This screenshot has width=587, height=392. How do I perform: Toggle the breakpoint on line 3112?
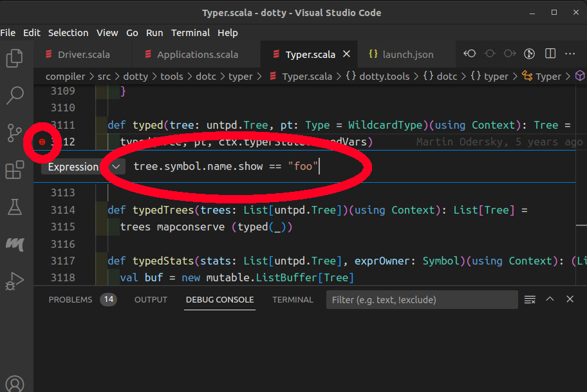tap(42, 142)
